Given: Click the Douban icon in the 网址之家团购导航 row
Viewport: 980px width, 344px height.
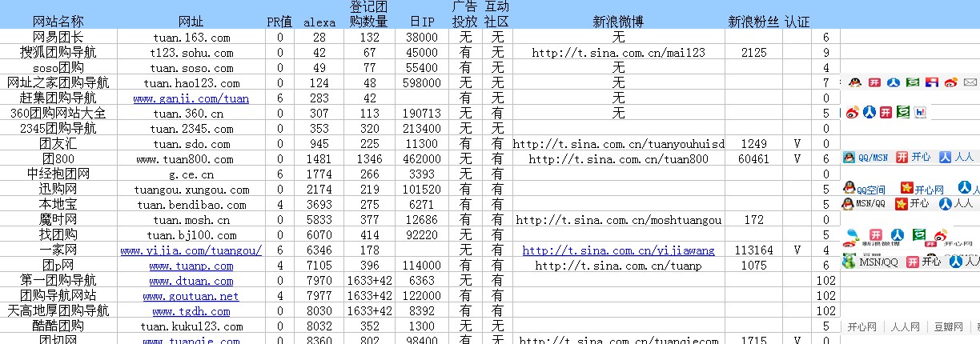Looking at the screenshot, I should point(913,82).
